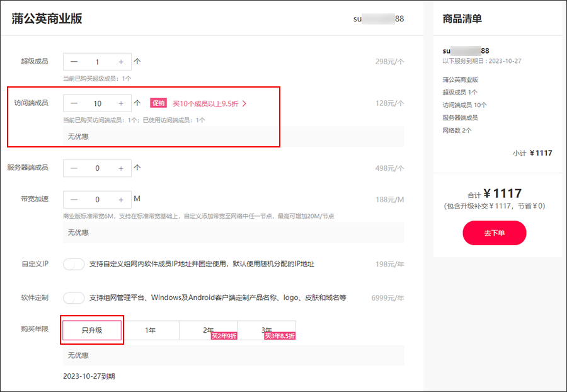Click the 498元/个 price text

(x=389, y=168)
